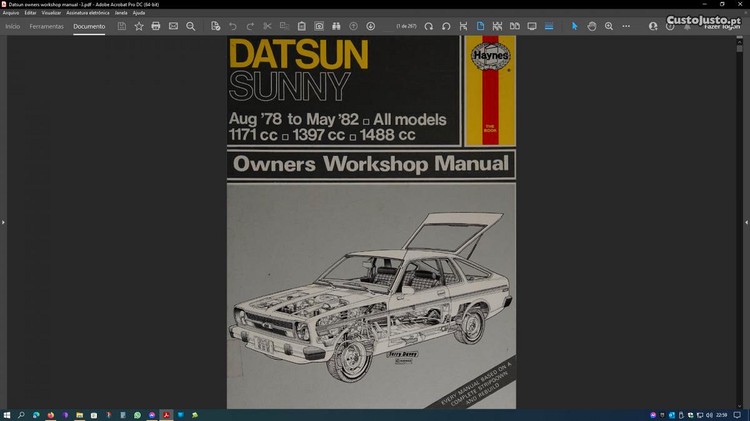The width and height of the screenshot is (750, 421).
Task: Enable single page view mode
Action: (480, 26)
